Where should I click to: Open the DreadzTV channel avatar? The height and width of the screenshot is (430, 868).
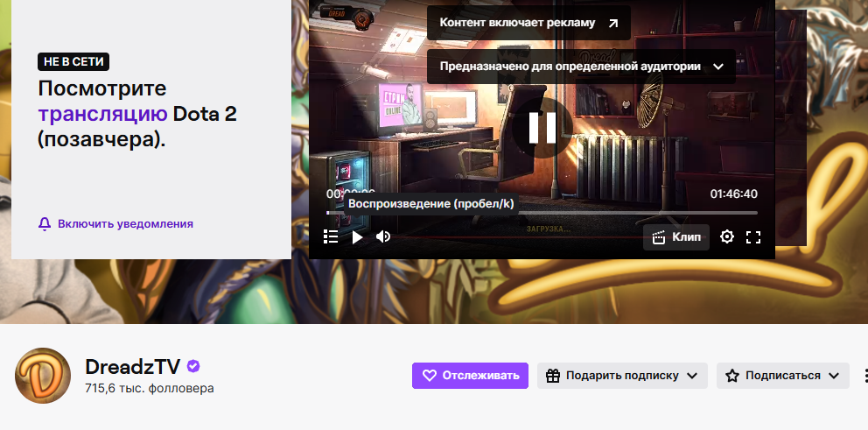tap(43, 376)
